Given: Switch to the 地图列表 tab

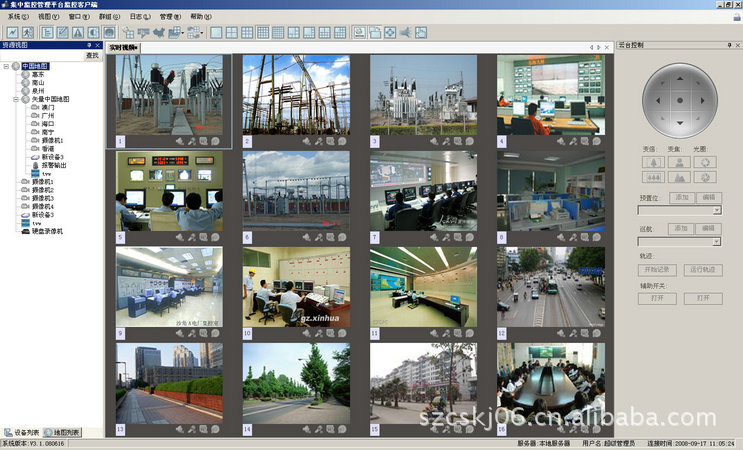Looking at the screenshot, I should click(x=62, y=432).
